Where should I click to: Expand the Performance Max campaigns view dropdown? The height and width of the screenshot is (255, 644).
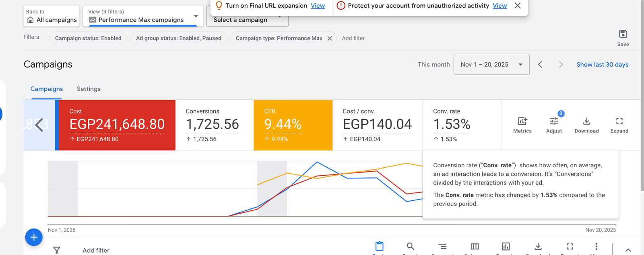click(x=196, y=16)
